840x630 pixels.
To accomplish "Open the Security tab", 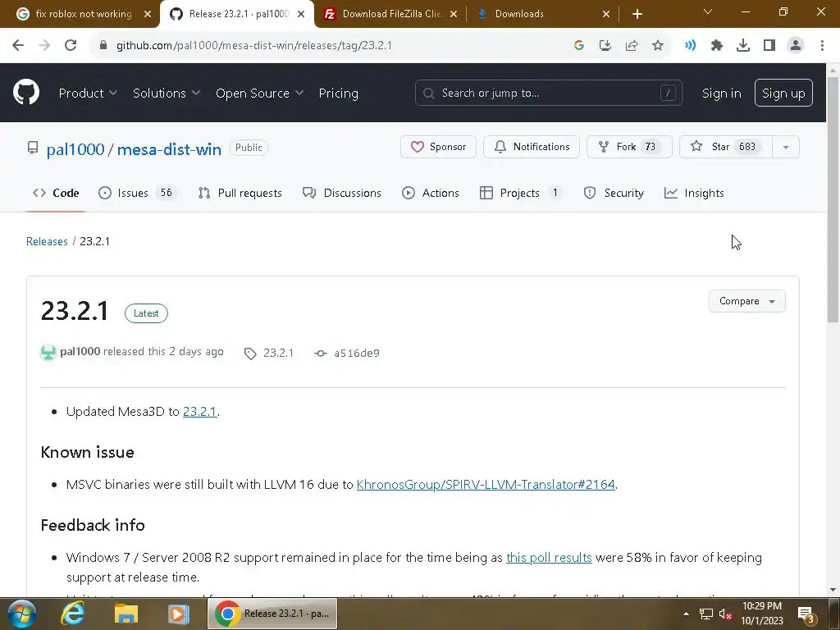I will [614, 193].
